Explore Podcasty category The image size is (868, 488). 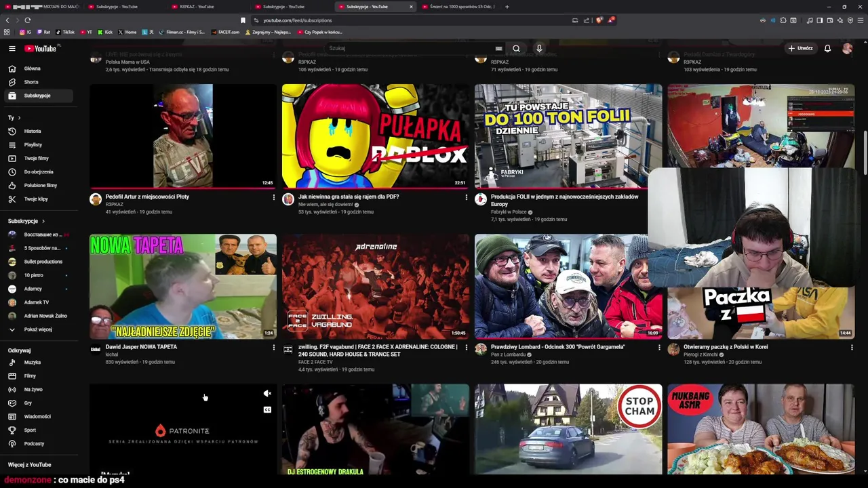tap(37, 443)
